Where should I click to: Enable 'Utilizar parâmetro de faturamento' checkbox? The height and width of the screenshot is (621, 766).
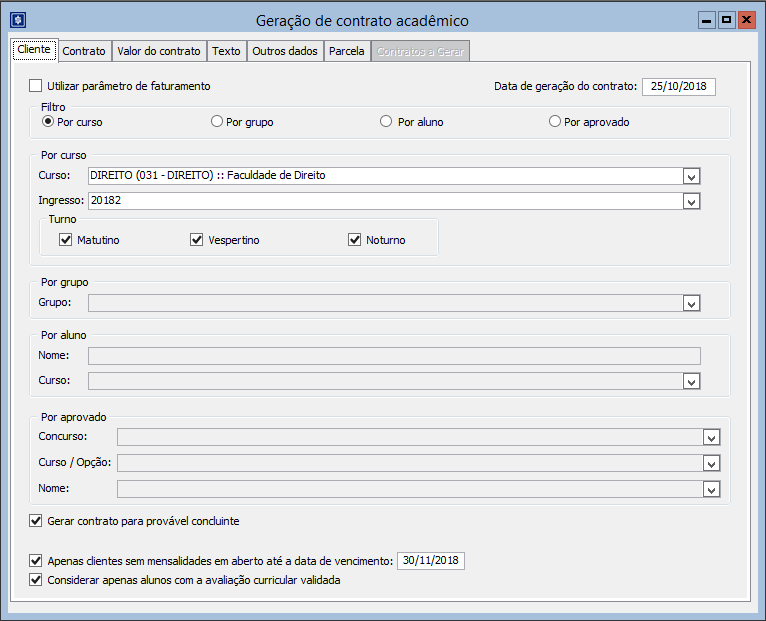37,86
